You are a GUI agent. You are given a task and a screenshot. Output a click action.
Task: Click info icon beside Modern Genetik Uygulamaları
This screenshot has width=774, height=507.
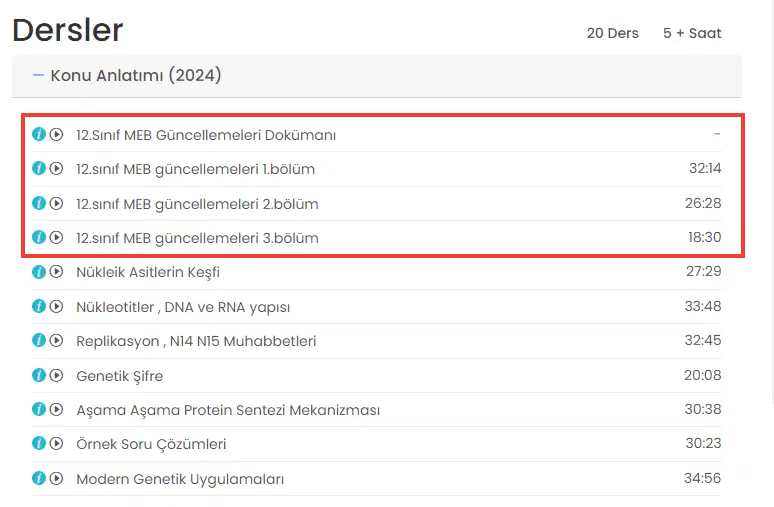click(39, 479)
